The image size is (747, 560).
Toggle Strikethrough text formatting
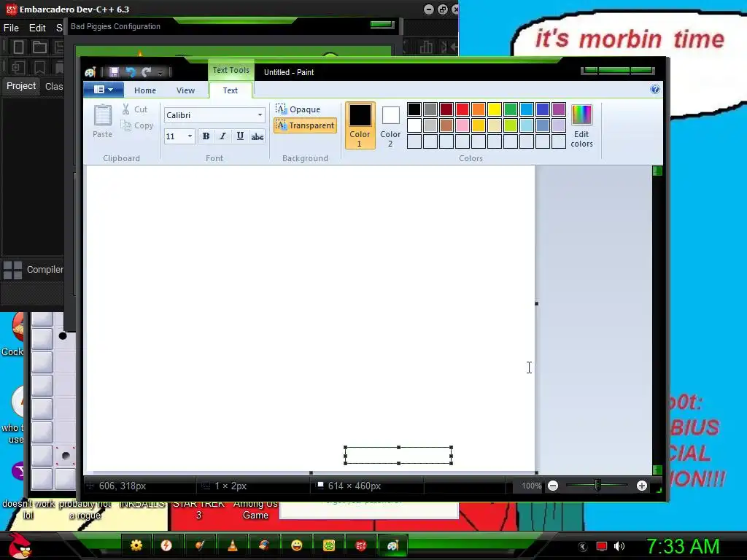pos(258,136)
